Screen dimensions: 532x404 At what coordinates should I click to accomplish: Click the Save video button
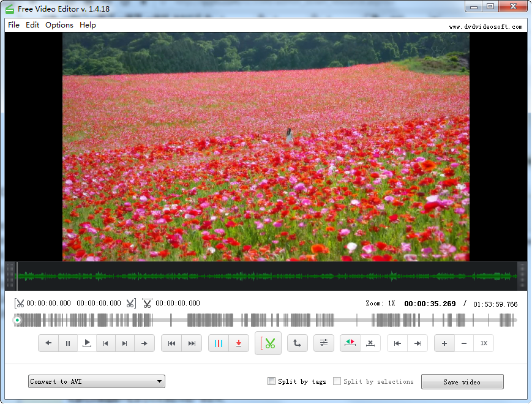pyautogui.click(x=462, y=382)
